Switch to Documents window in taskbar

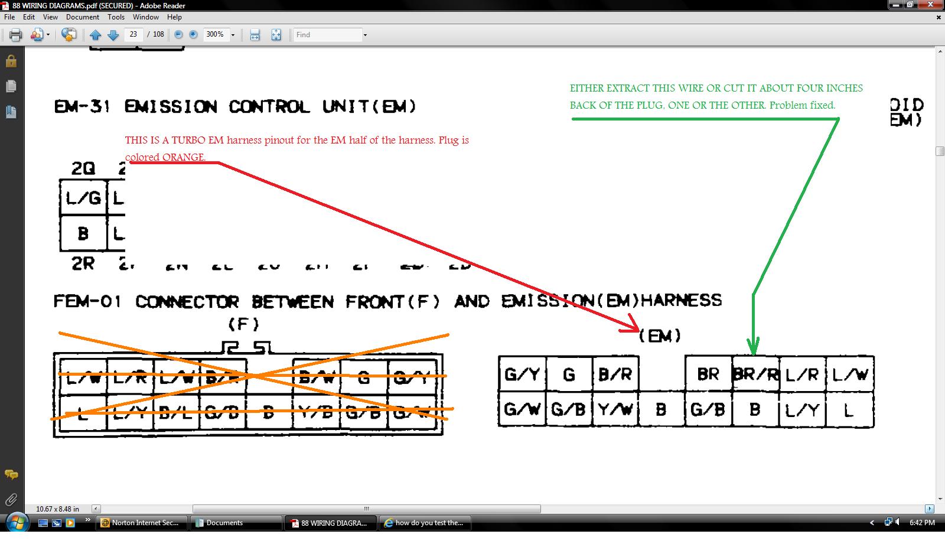(236, 523)
